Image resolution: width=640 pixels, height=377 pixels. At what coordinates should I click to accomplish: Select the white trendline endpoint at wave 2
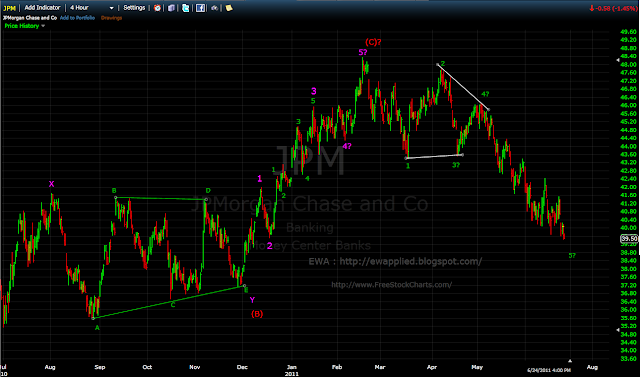(438, 64)
